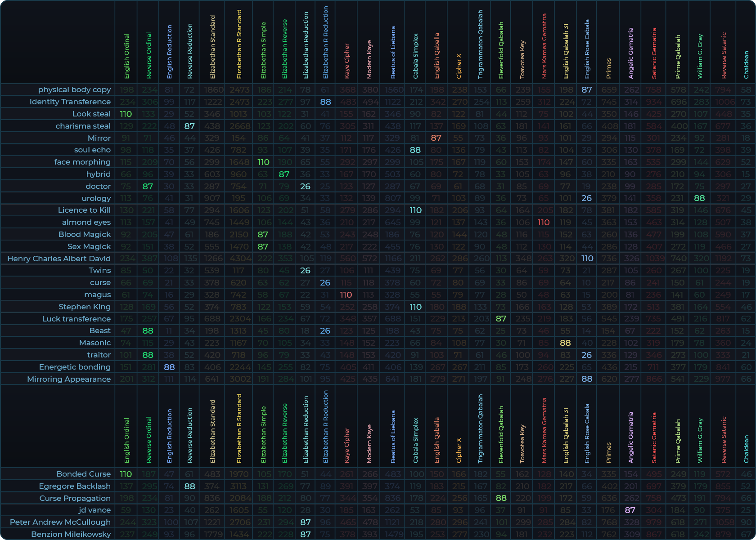Click the "physical body copy" phrase label
The image size is (756, 540).
pos(74,89)
